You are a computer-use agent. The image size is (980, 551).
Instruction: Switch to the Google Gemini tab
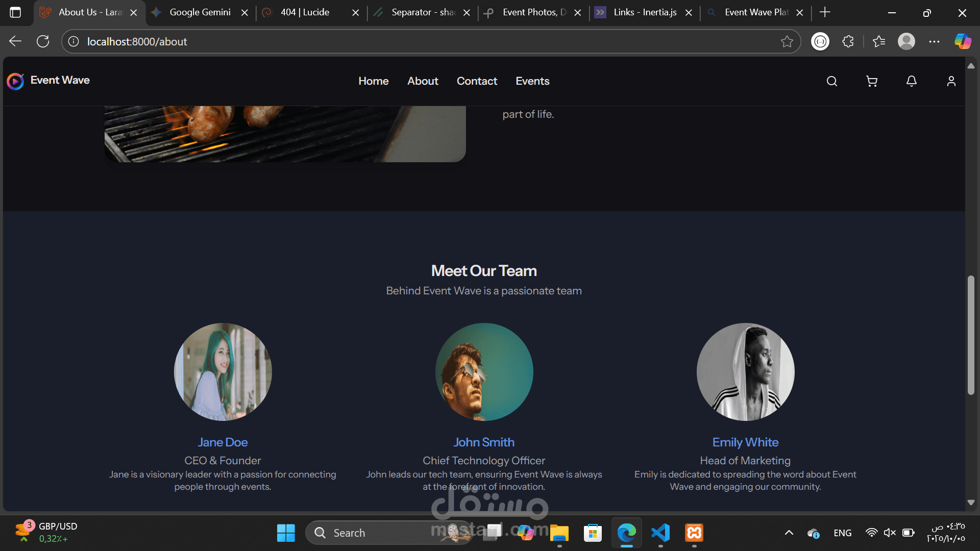point(200,12)
